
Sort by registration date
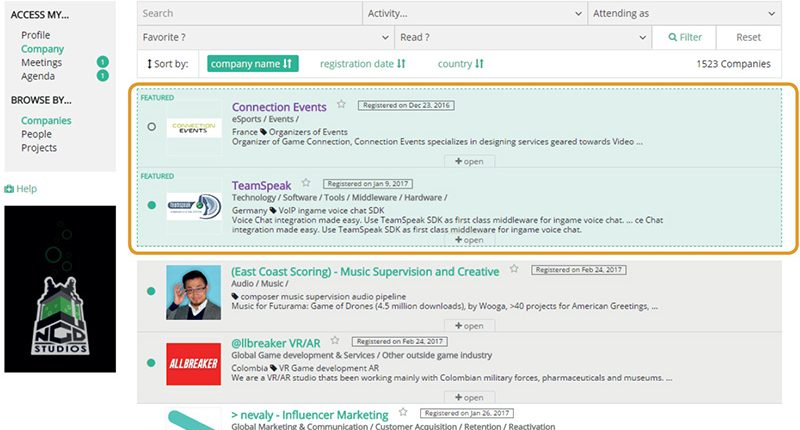362,64
